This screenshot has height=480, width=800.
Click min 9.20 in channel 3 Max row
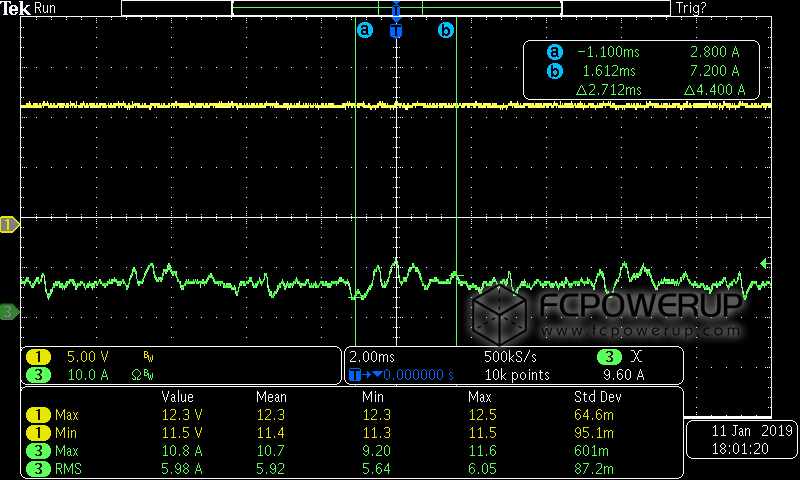point(377,451)
